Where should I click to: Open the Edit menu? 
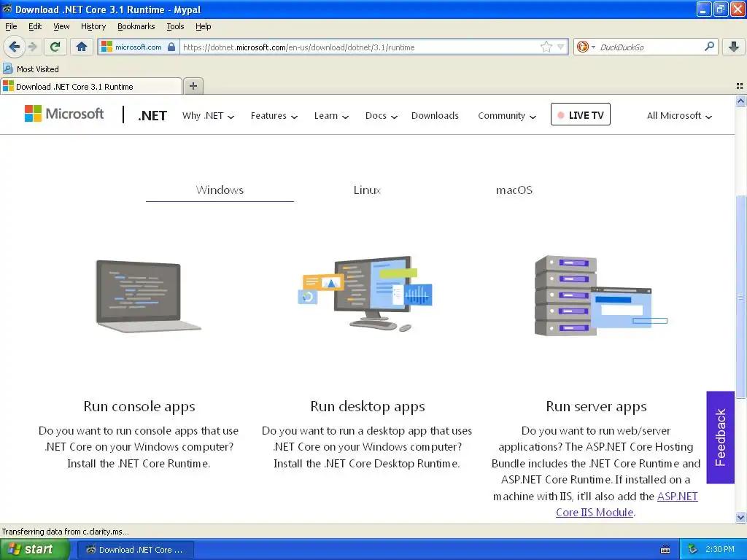(x=35, y=26)
